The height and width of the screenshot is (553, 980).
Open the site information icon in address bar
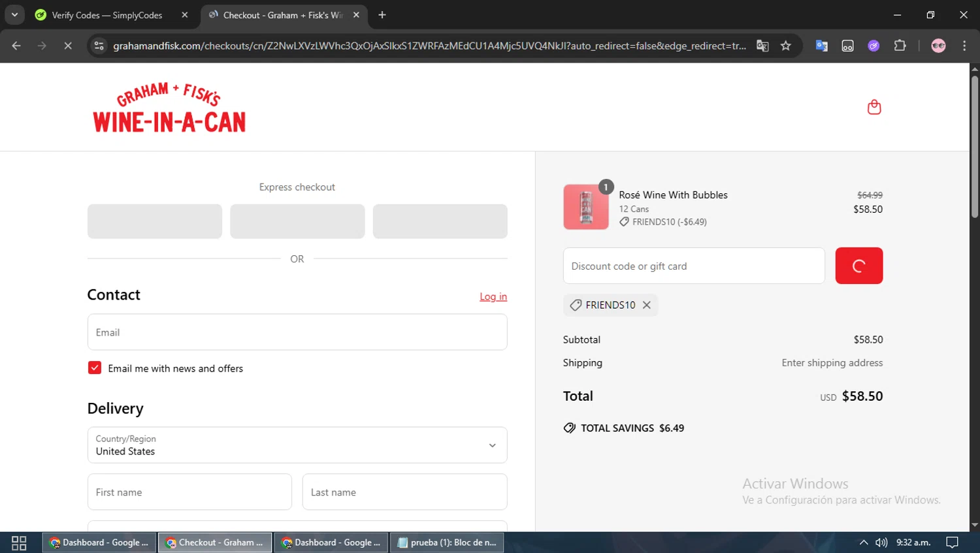(x=99, y=46)
